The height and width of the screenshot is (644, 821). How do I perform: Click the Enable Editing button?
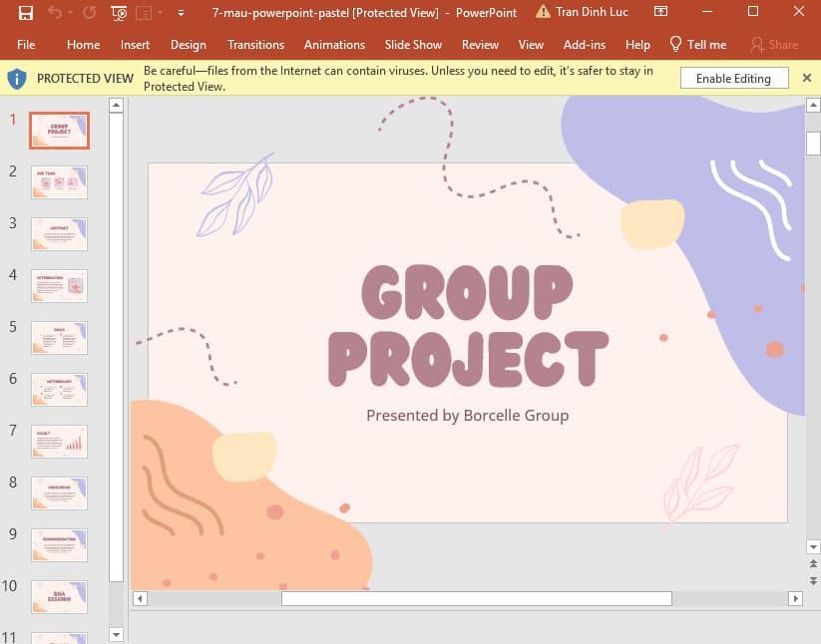pyautogui.click(x=733, y=78)
